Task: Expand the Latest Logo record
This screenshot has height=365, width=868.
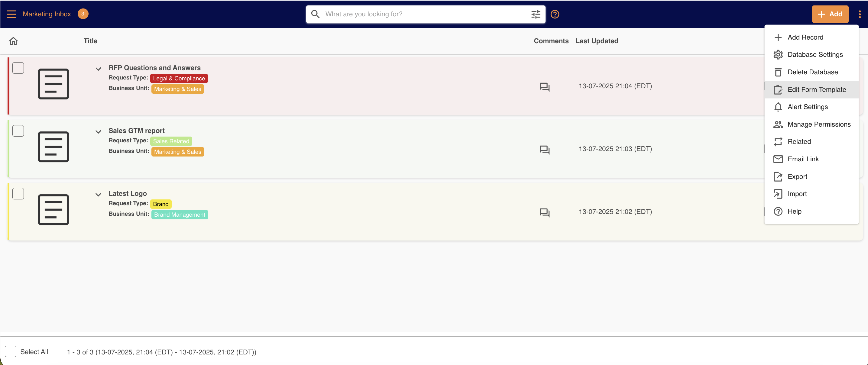Action: (98, 195)
